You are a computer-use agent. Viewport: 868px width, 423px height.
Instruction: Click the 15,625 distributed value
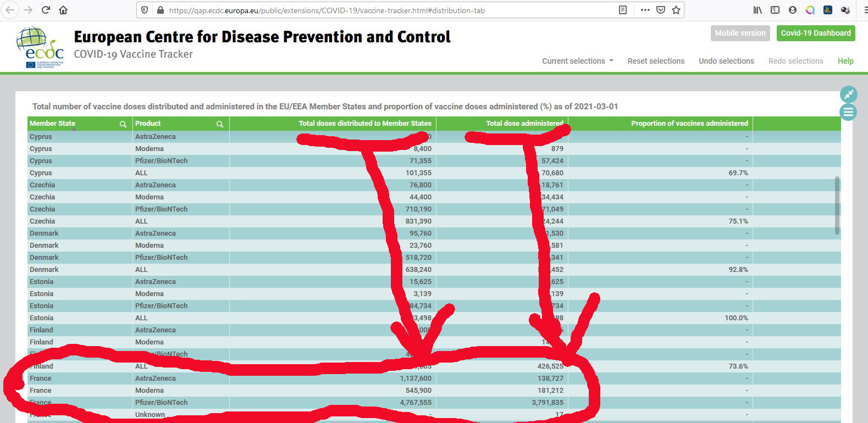[x=421, y=282]
